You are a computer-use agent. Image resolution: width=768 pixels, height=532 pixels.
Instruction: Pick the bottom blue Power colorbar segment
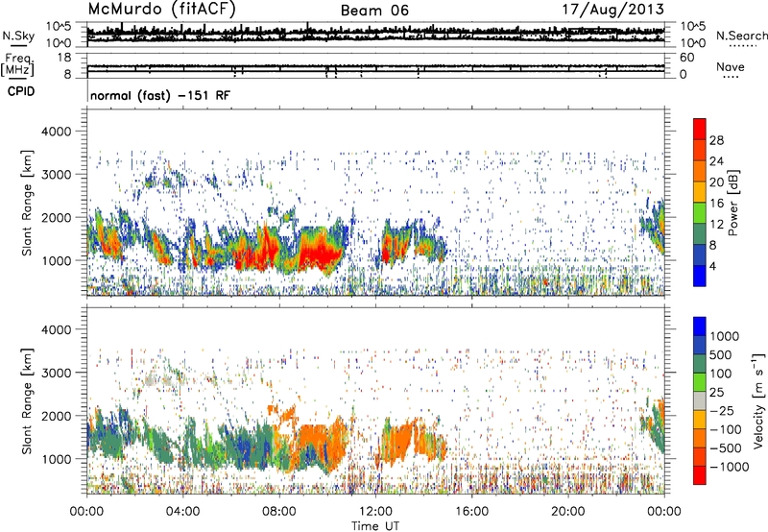[x=700, y=276]
